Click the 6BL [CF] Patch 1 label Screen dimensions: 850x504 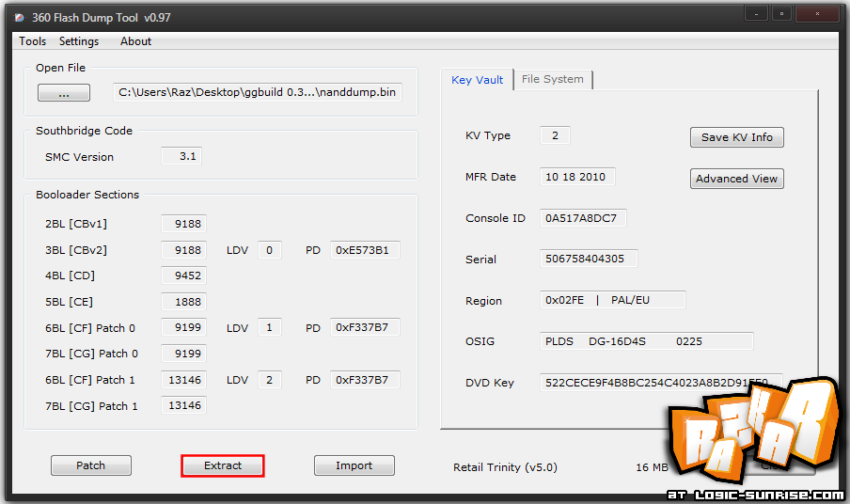click(x=90, y=380)
